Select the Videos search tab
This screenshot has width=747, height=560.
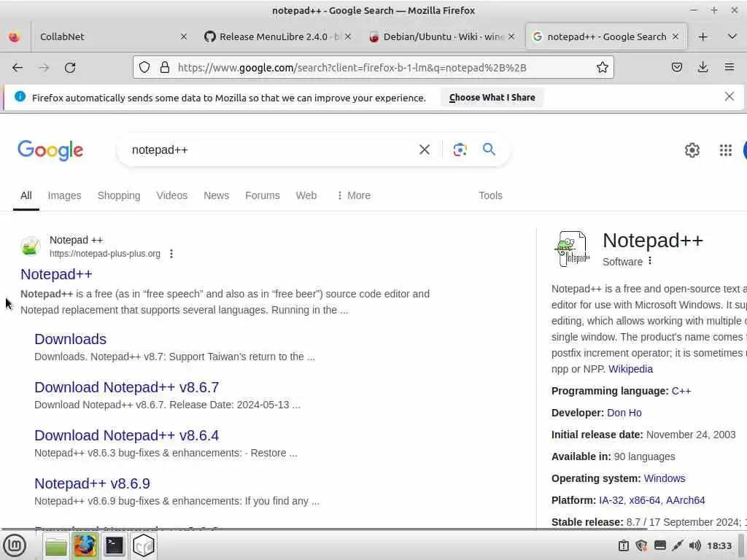pyautogui.click(x=172, y=195)
